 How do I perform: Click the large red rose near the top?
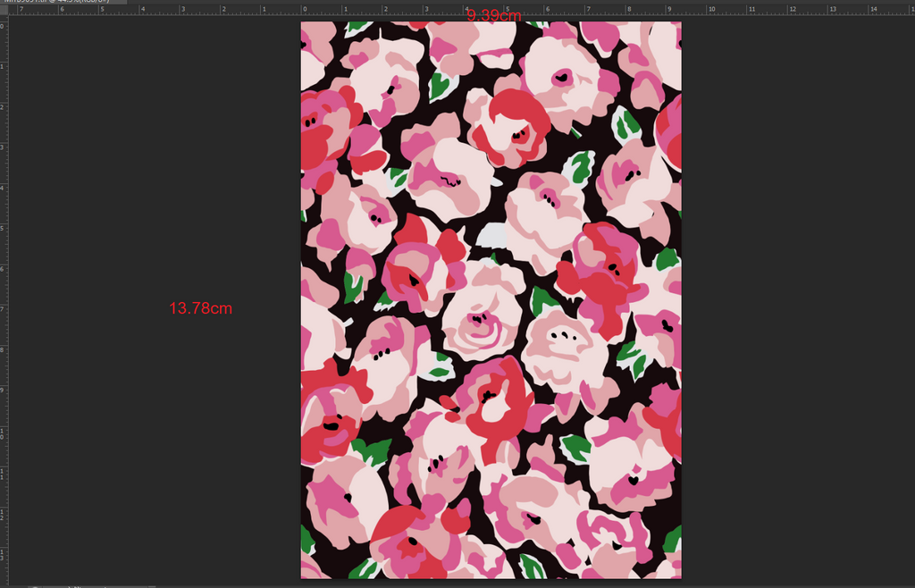point(515,125)
